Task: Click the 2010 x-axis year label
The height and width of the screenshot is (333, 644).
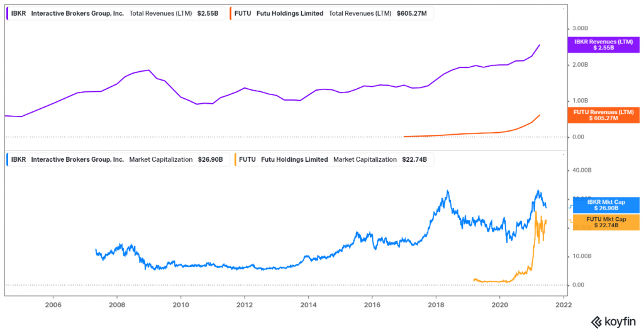Action: pyautogui.click(x=180, y=304)
